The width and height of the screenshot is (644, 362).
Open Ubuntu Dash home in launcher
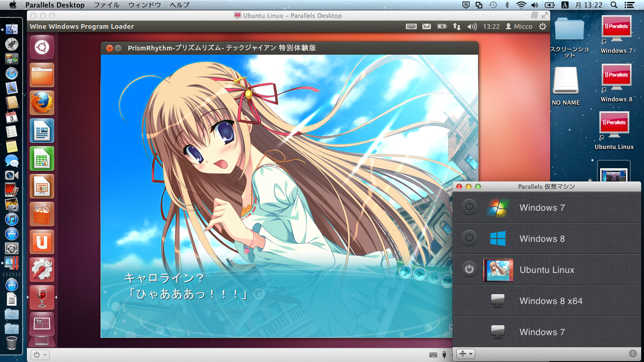(42, 47)
